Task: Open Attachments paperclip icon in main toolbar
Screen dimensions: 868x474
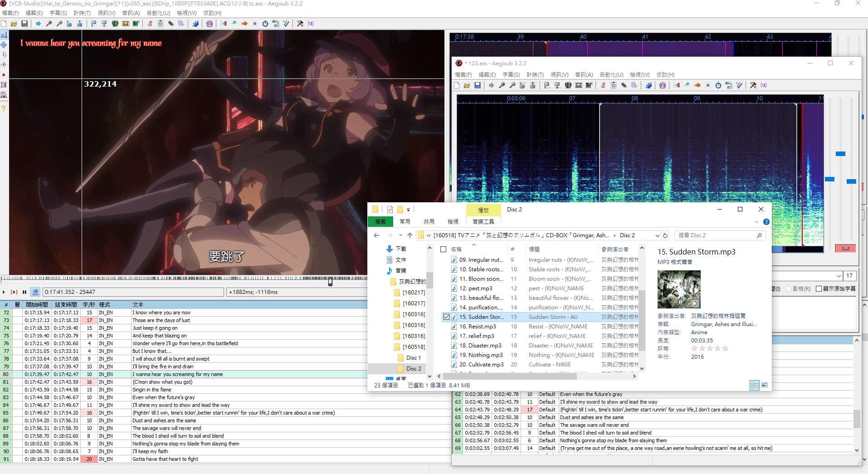Action: (x=171, y=24)
